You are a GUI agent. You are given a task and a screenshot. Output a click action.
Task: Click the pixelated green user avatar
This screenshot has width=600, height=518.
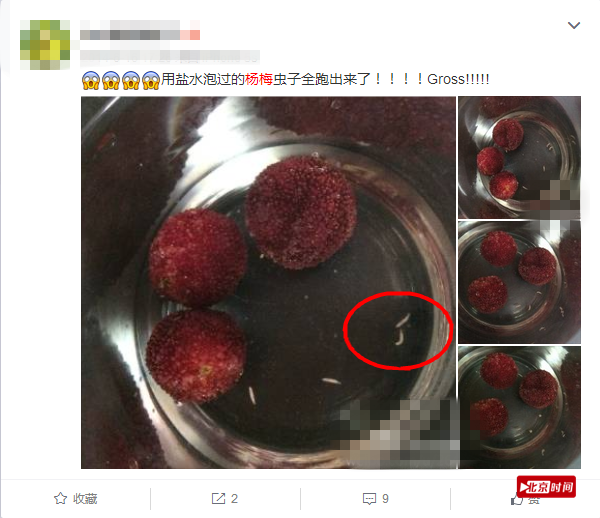[x=45, y=44]
